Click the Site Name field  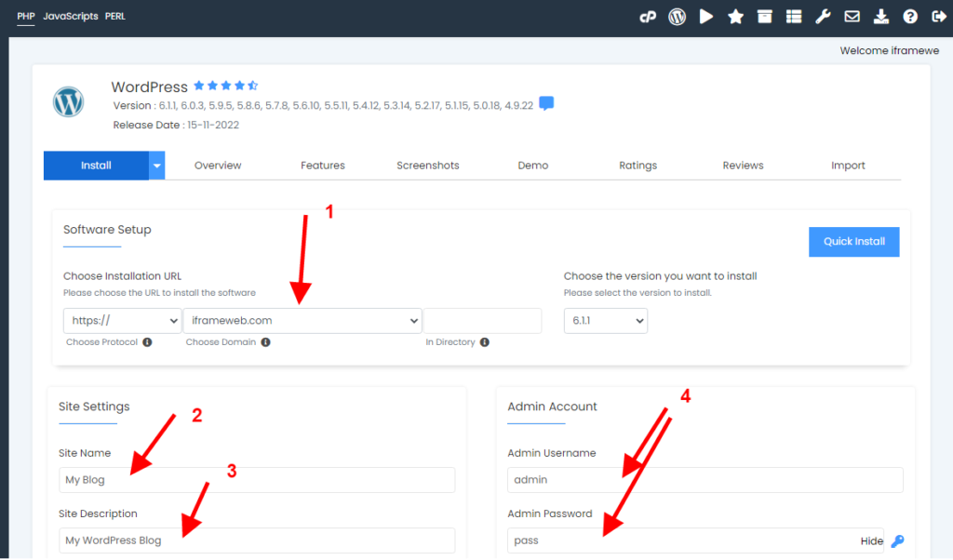(x=257, y=480)
